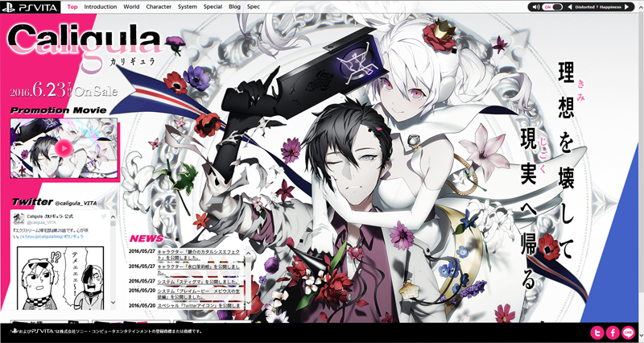644x343 pixels.
Task: Go to the World section
Action: (x=131, y=6)
